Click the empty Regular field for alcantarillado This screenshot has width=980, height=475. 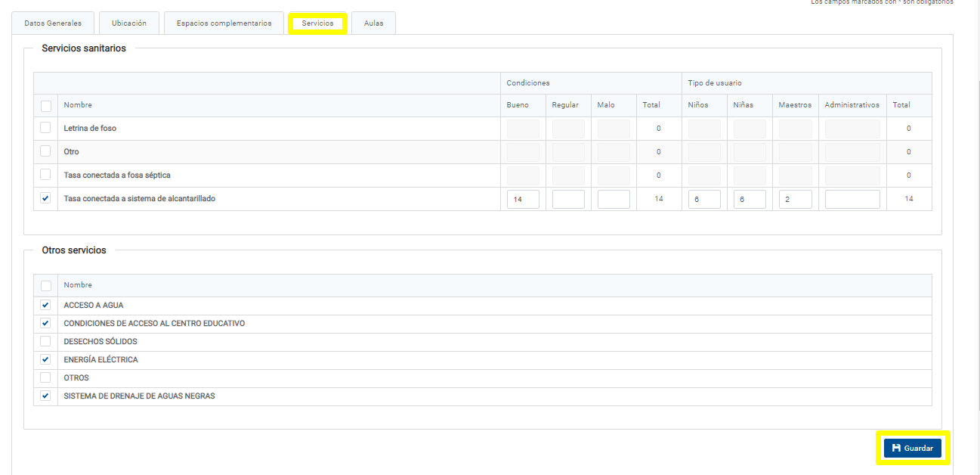[x=568, y=199]
